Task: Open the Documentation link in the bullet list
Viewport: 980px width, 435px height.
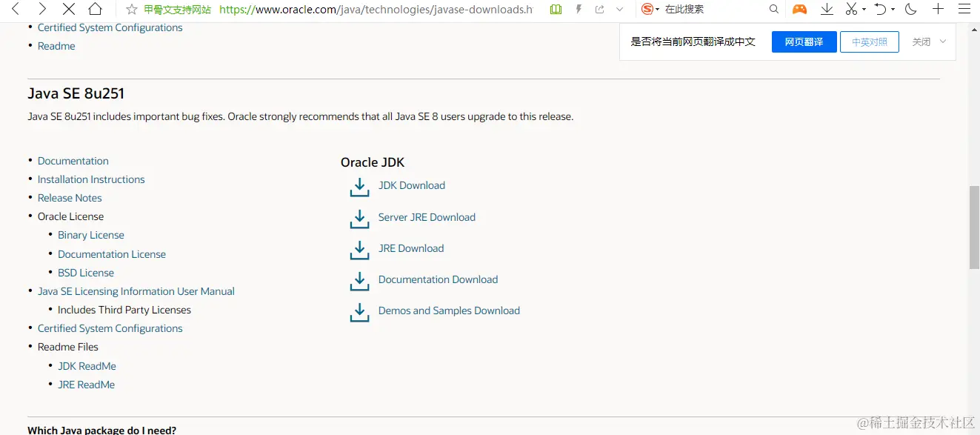Action: pyautogui.click(x=73, y=161)
